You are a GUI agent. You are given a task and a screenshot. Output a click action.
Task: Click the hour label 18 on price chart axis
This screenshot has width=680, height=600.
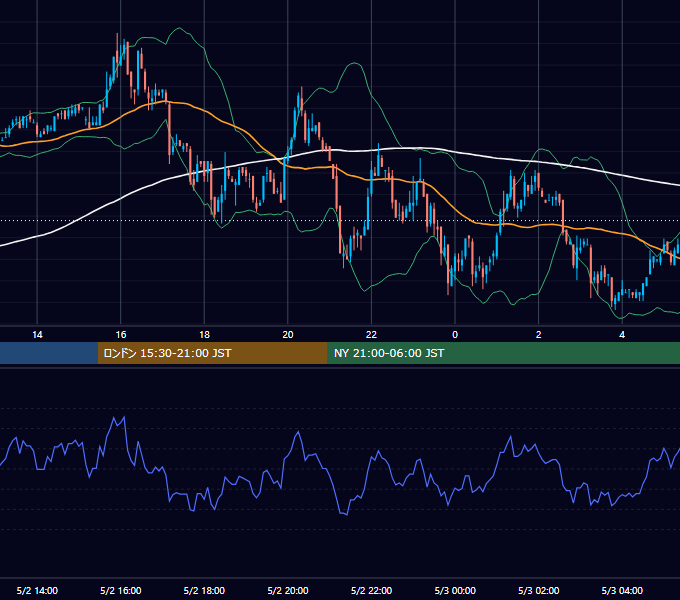coord(204,335)
